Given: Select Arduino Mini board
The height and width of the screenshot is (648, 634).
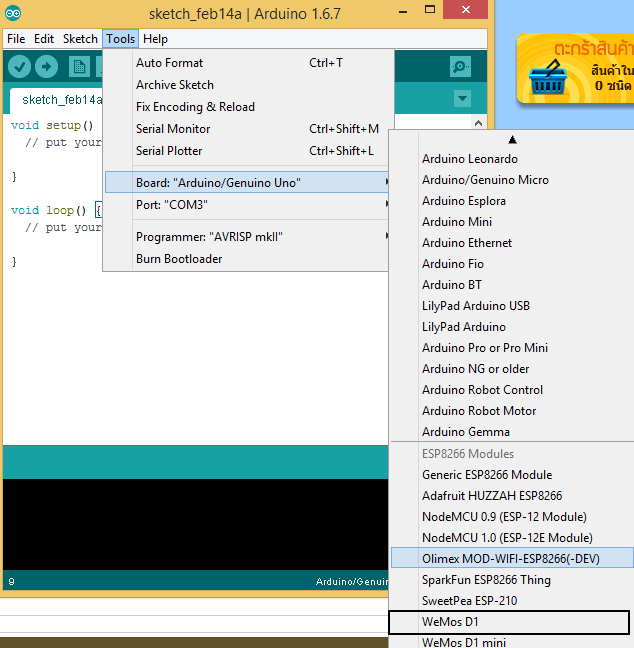Looking at the screenshot, I should [512, 222].
